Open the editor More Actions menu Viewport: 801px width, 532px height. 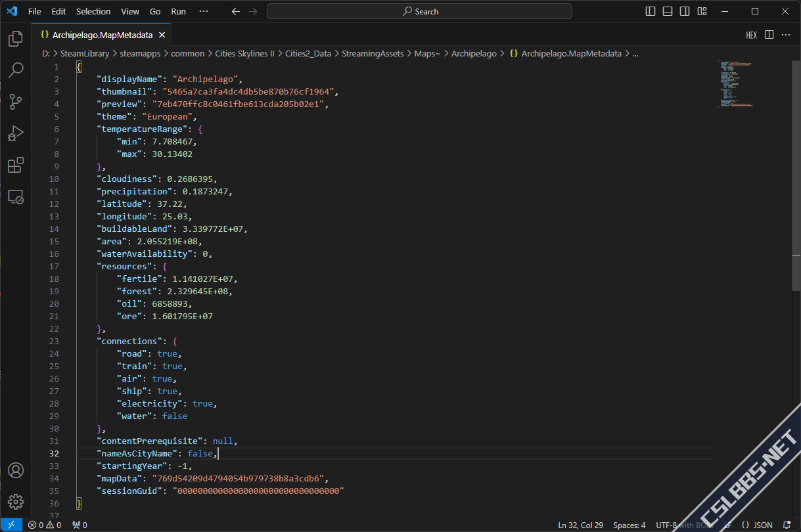pyautogui.click(x=787, y=35)
